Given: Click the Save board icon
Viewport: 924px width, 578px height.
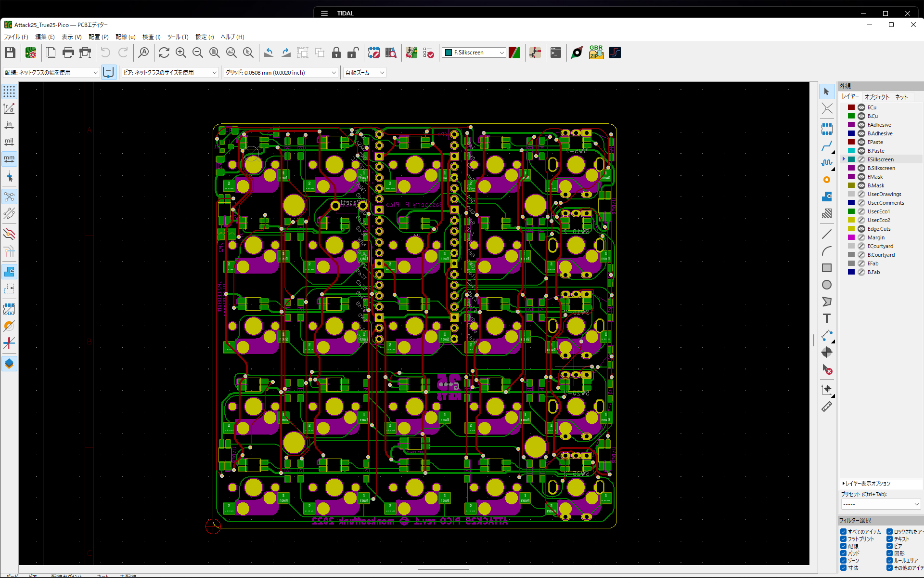Looking at the screenshot, I should click(10, 53).
